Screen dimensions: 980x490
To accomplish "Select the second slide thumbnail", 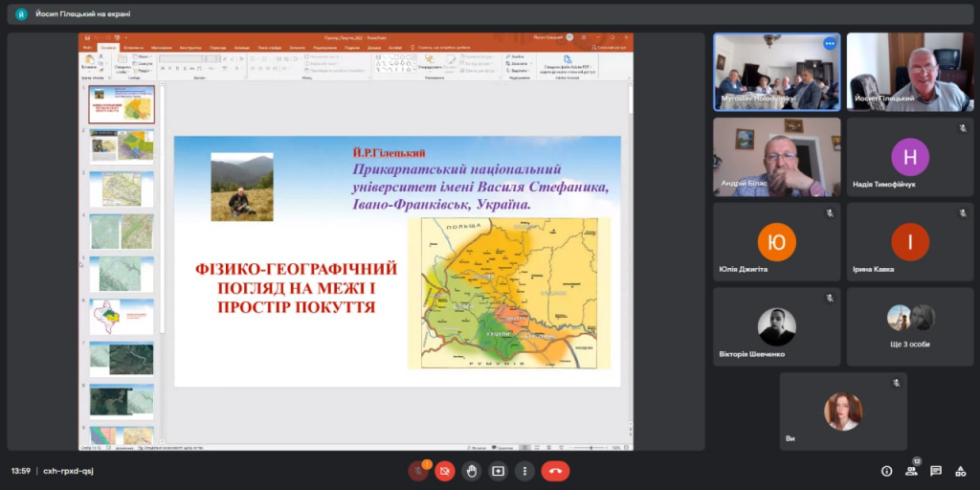I will (x=122, y=146).
